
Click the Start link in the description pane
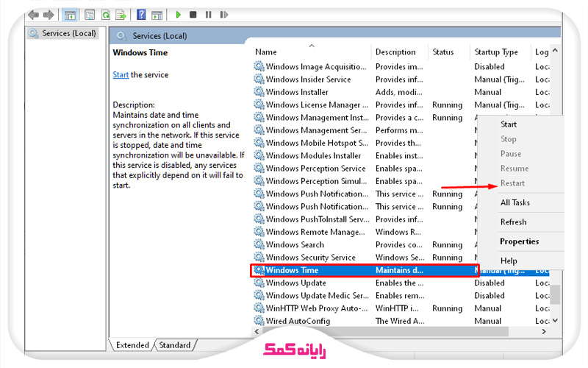pyautogui.click(x=121, y=75)
